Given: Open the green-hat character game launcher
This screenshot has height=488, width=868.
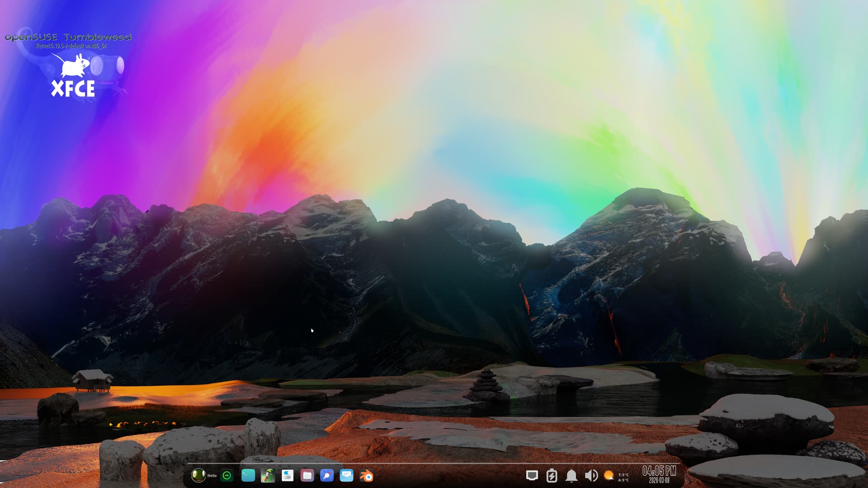Looking at the screenshot, I should [x=268, y=475].
